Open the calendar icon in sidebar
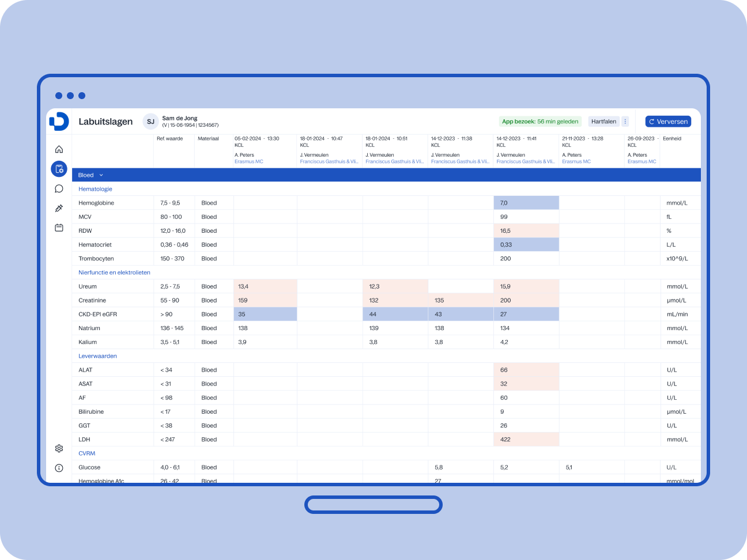747x560 pixels. click(x=59, y=228)
